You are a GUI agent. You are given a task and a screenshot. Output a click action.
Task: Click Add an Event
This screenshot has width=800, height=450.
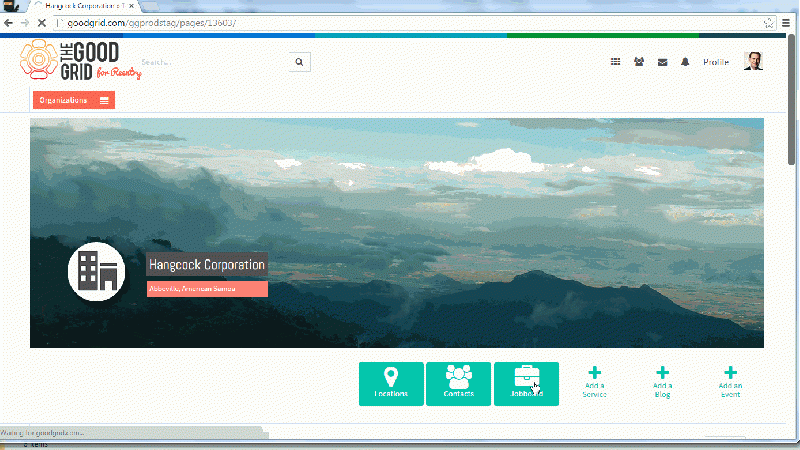tap(730, 382)
